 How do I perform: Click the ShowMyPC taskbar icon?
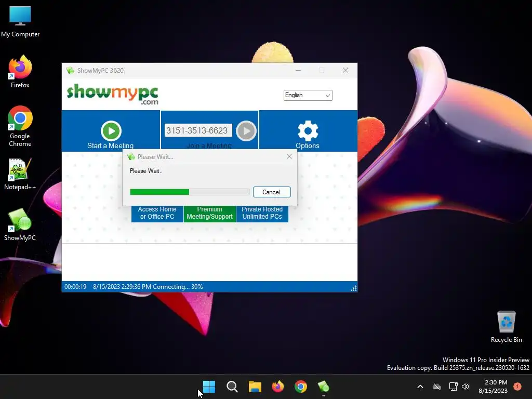323,387
